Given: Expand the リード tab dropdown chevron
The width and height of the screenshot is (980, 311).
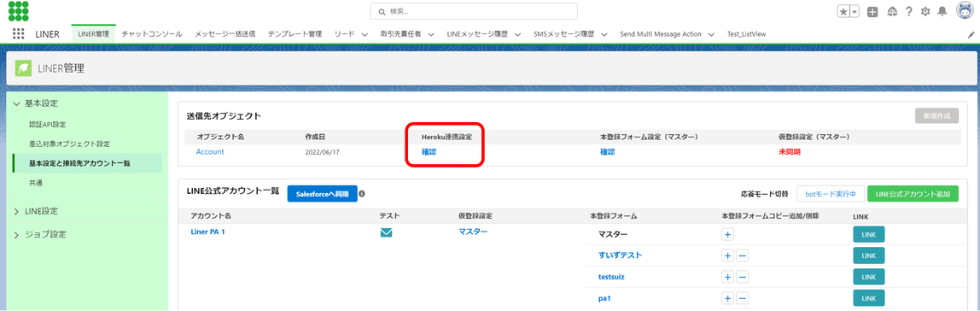Looking at the screenshot, I should [365, 34].
